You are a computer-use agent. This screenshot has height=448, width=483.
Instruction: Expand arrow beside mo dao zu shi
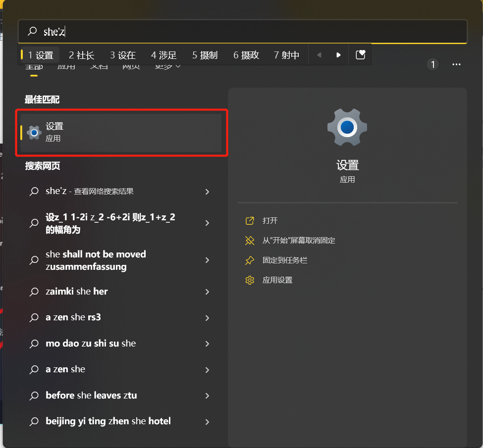pyautogui.click(x=207, y=344)
